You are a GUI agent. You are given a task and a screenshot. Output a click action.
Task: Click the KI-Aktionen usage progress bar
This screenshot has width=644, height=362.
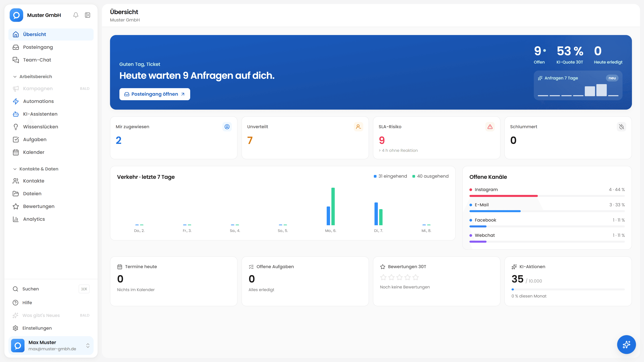[568, 289]
